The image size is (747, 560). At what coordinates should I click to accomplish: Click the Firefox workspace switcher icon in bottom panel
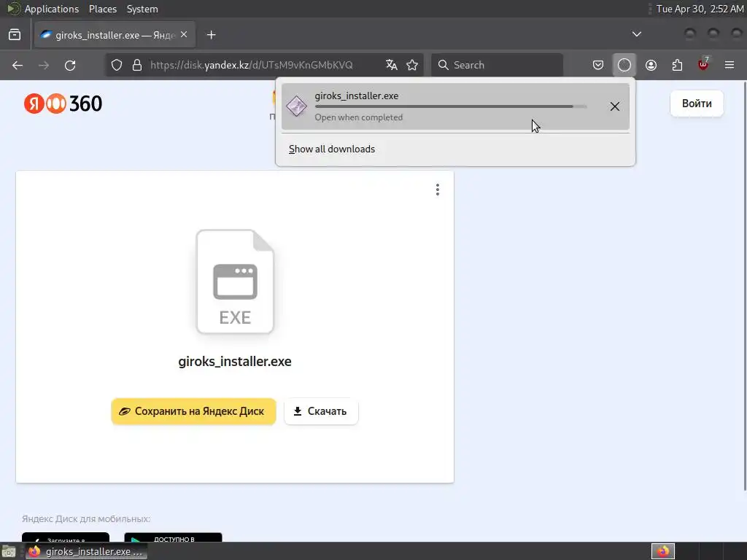[x=663, y=551]
